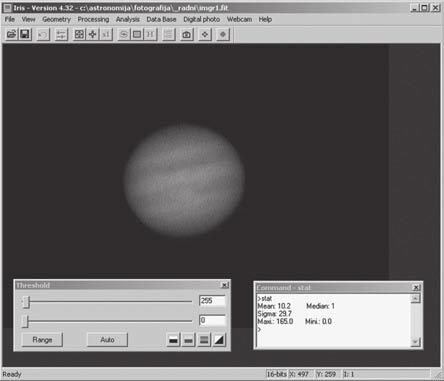
Task: Undo with the curved arrow toolbar icon
Action: point(43,34)
